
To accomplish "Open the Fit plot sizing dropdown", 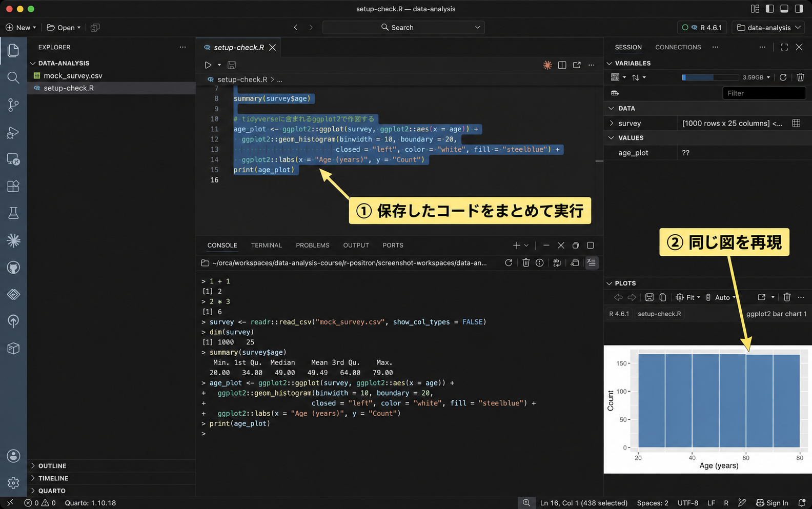I will pos(688,297).
